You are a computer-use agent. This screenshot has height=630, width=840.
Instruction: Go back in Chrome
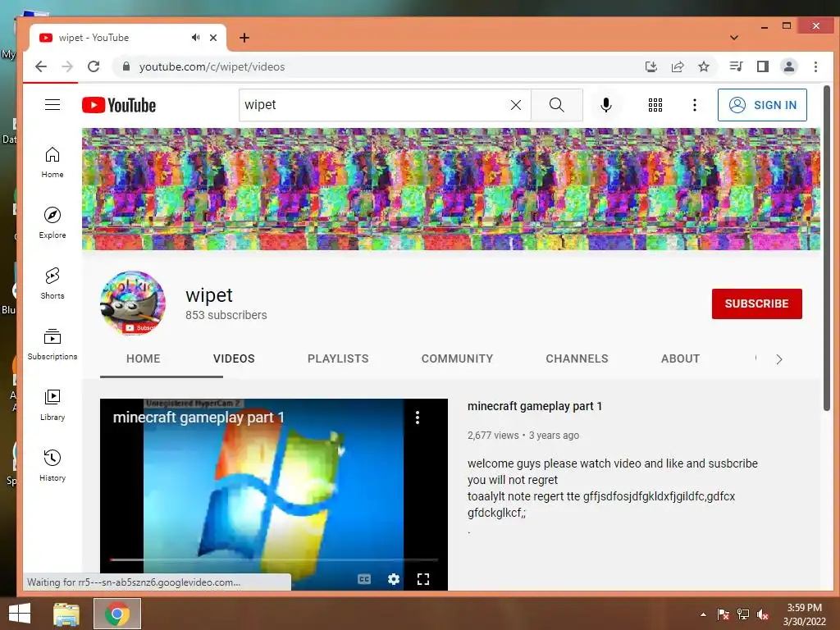[41, 66]
